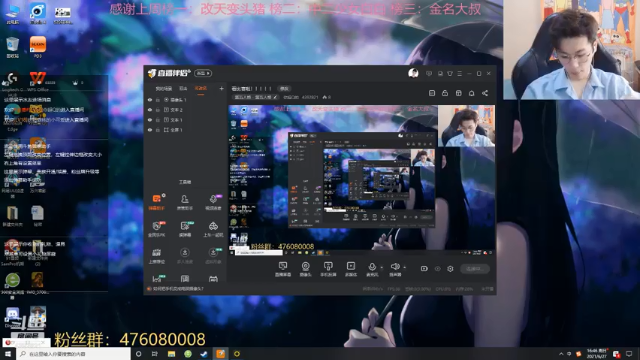
Task: Hide the 全屏 1 layer with its eye
Action: tap(150, 130)
